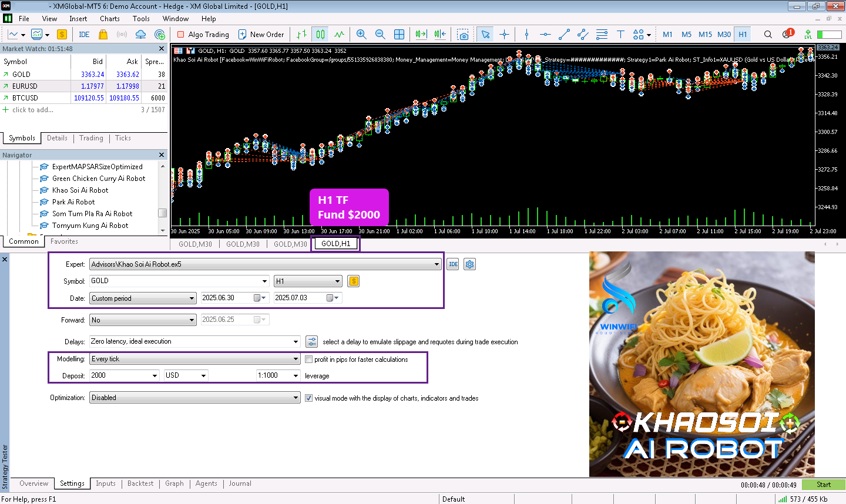Switch to M5 timeframe

(686, 34)
